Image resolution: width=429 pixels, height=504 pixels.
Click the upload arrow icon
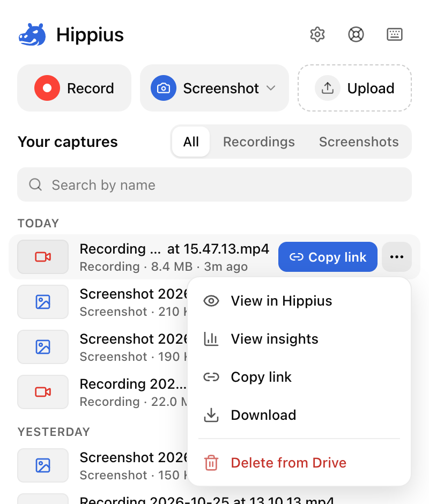(x=327, y=88)
